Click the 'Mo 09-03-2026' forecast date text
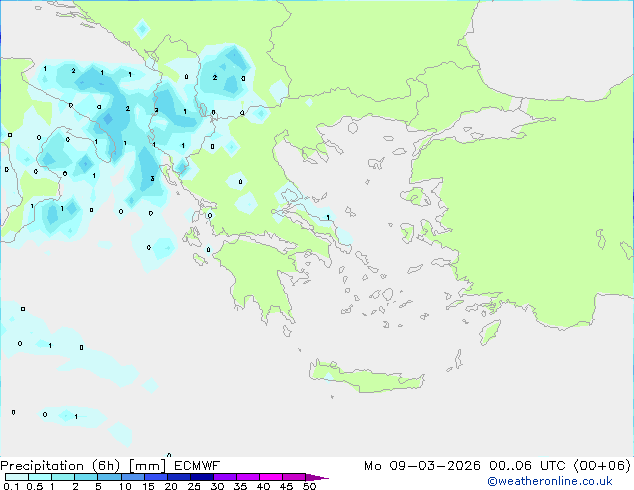The width and height of the screenshot is (634, 490). pyautogui.click(x=422, y=466)
